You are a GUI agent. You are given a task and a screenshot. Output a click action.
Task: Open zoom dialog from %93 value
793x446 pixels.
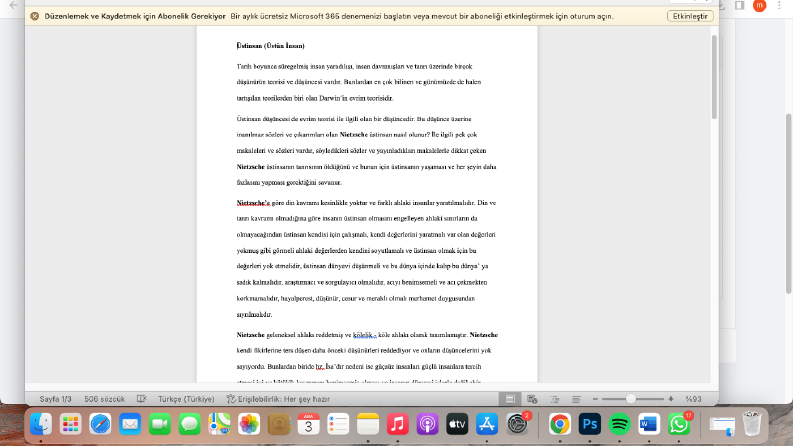point(693,399)
